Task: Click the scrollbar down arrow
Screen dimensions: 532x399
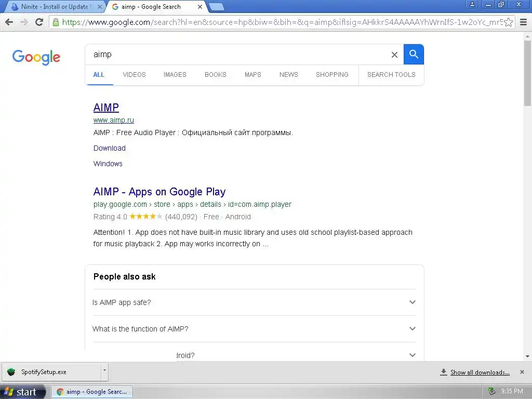Action: 527,356
